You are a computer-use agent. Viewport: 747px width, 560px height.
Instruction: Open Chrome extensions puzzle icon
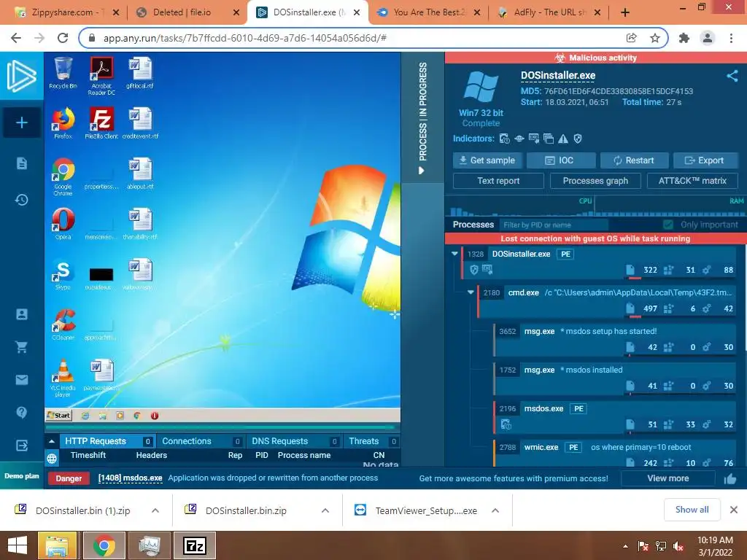click(x=684, y=38)
